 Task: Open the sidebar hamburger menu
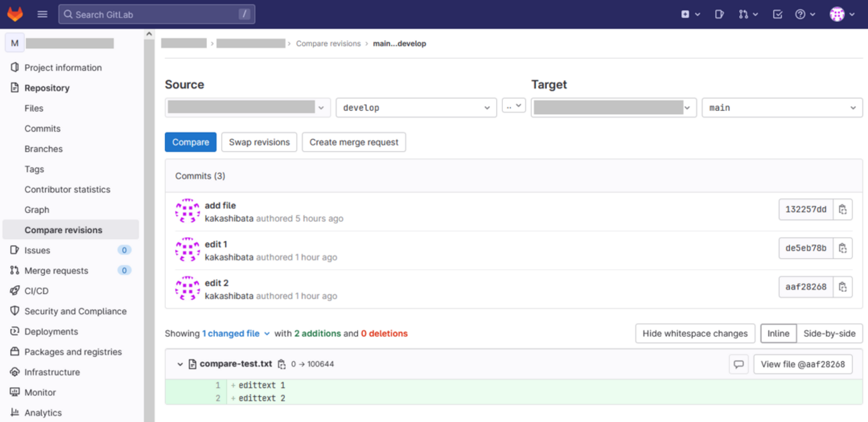coord(42,13)
